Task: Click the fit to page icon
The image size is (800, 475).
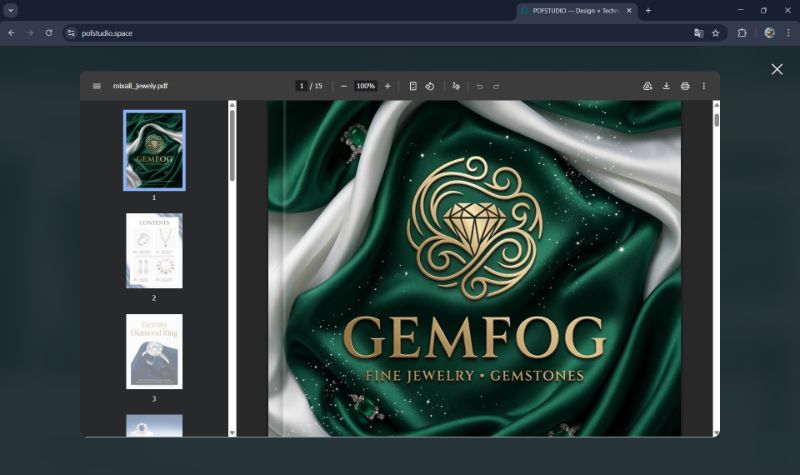Action: coord(413,86)
